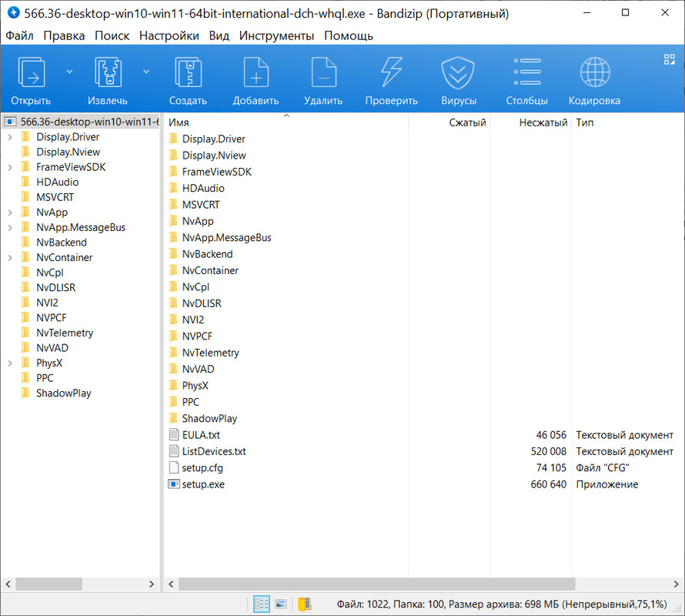
Task: Click the file list horizontal scrollbar thumb
Action: click(x=376, y=584)
